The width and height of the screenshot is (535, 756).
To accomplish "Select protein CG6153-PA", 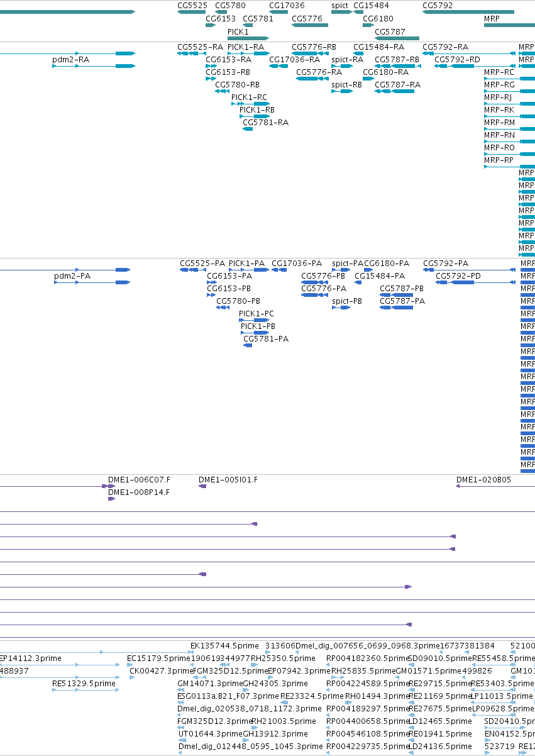I will (229, 276).
